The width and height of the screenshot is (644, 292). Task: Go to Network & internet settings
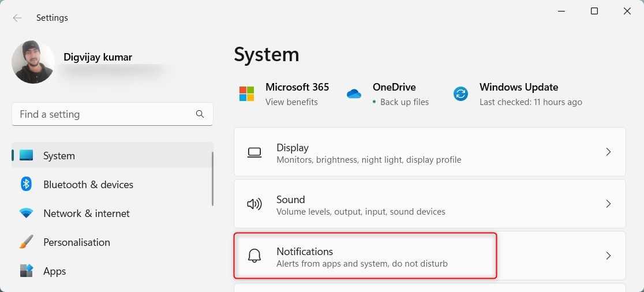pos(86,214)
